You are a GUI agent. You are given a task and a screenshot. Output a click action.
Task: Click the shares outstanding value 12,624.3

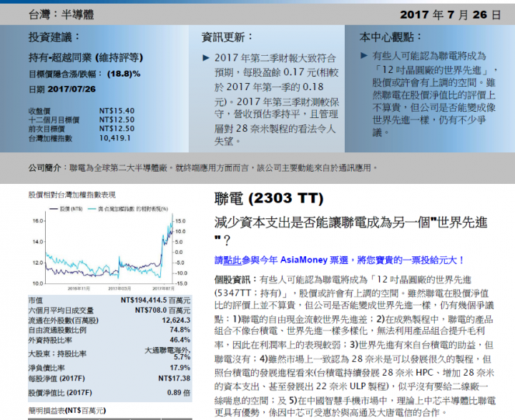pyautogui.click(x=176, y=320)
